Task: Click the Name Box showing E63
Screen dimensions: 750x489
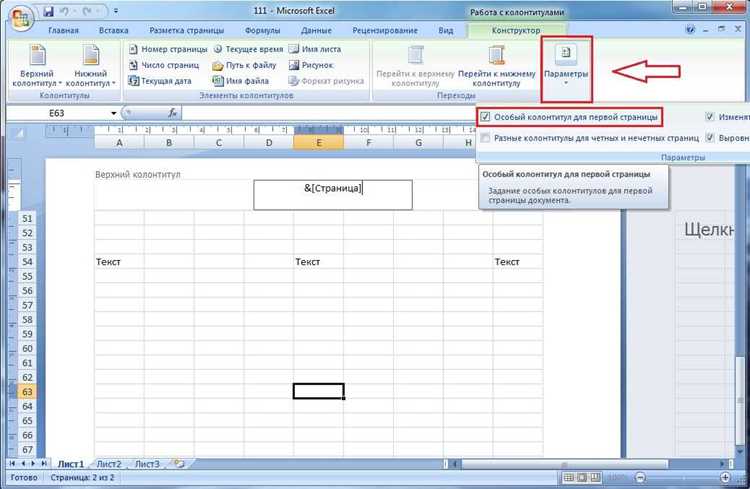Action: [58, 113]
